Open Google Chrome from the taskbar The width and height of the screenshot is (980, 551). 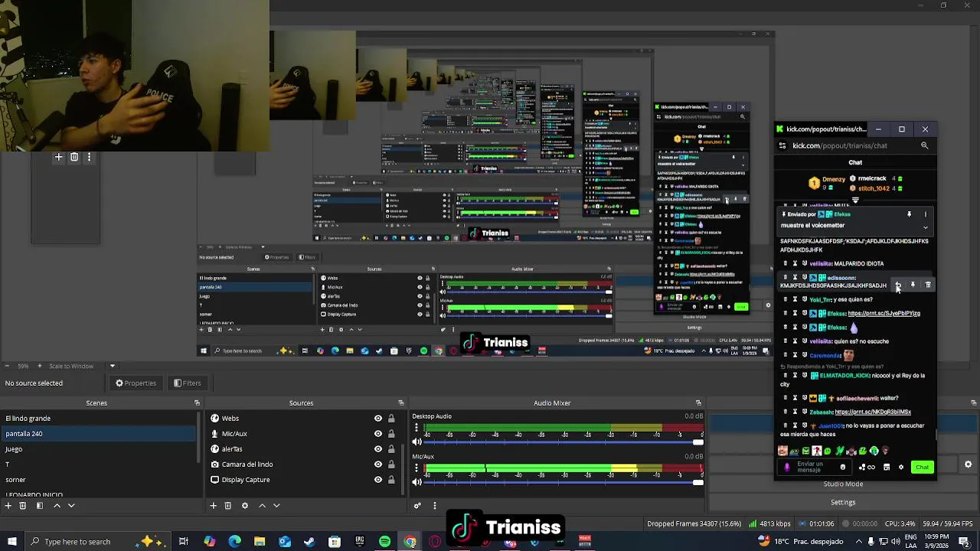tap(410, 542)
